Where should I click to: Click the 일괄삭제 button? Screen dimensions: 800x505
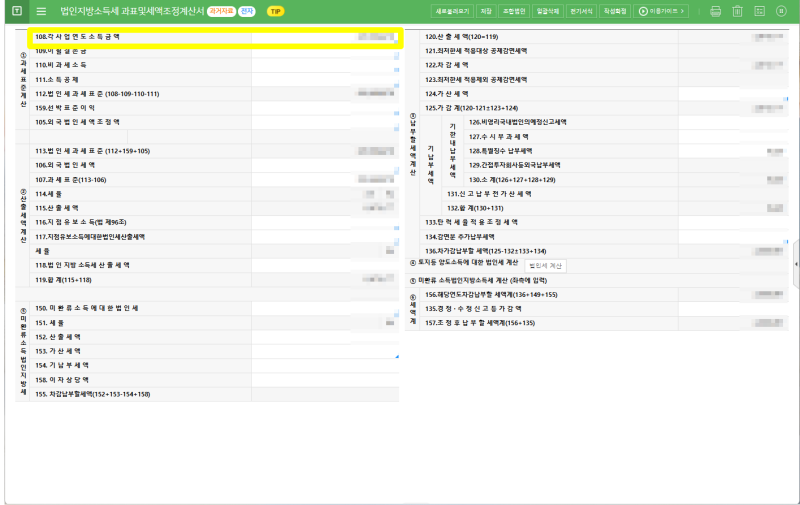(x=547, y=11)
